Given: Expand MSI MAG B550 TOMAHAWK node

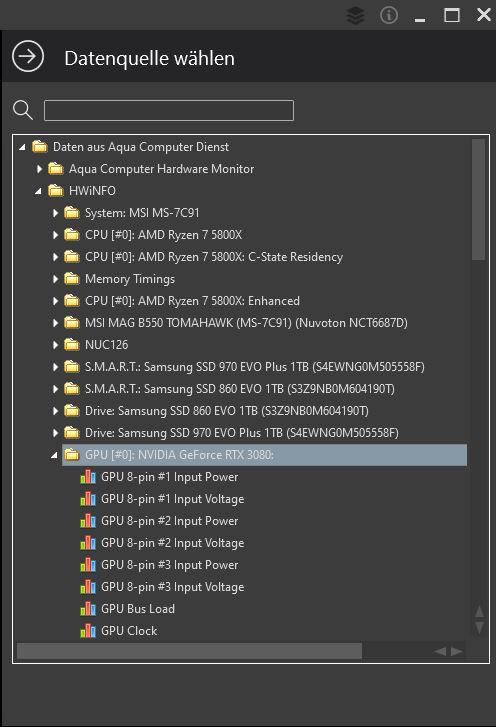Looking at the screenshot, I should [55, 323].
